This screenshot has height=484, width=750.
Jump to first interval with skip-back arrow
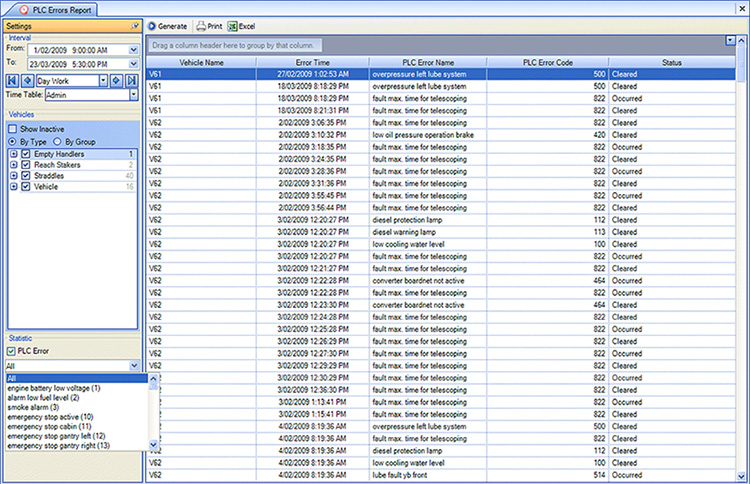(12, 81)
